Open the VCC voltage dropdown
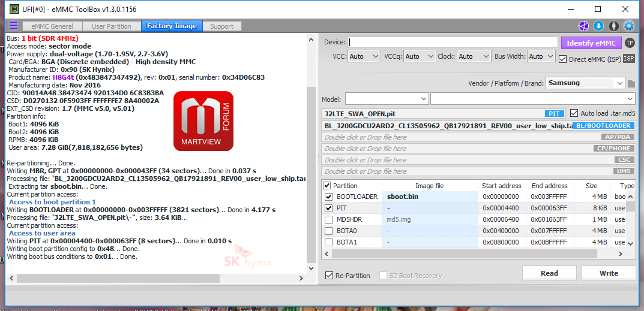This screenshot has height=311, width=644. (364, 56)
